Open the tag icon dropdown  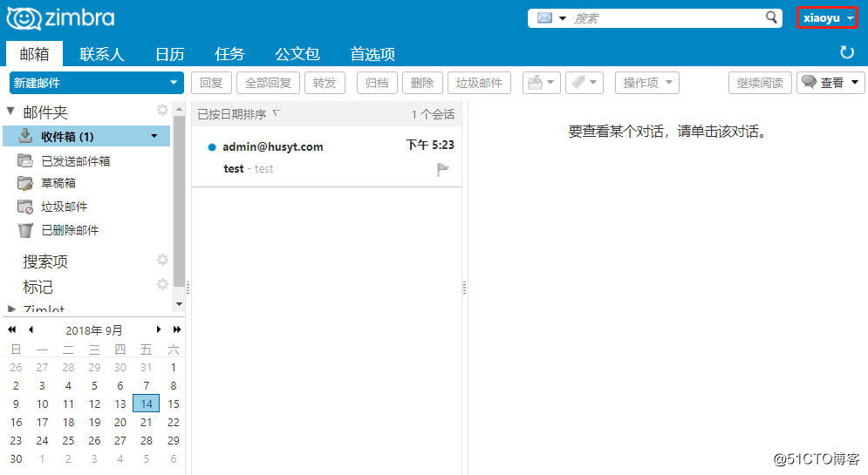point(584,83)
